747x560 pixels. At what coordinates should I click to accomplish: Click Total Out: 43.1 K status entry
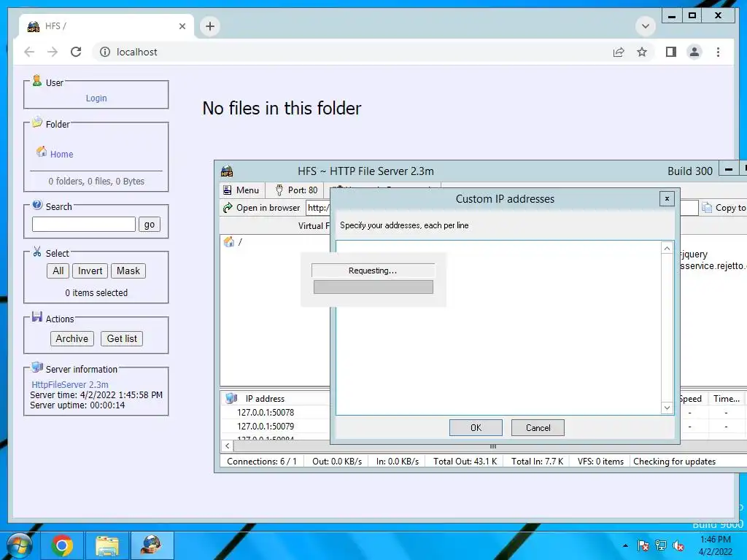point(465,462)
